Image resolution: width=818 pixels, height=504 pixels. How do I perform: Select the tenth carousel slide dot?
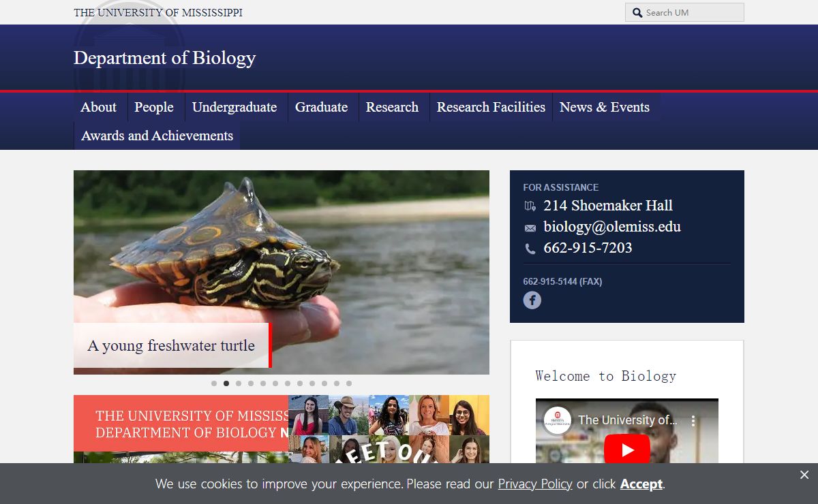click(324, 383)
